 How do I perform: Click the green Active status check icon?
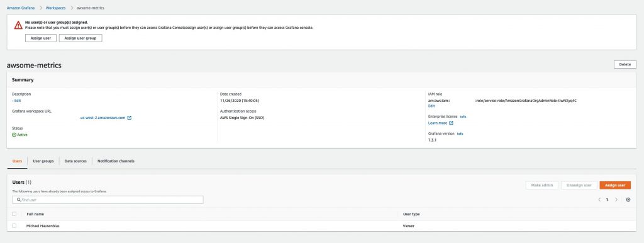pyautogui.click(x=14, y=135)
